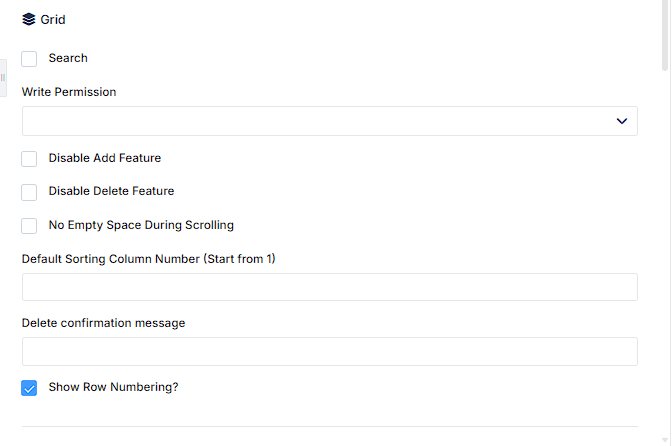Uncheck the Show Row Numbering checkbox
Image resolution: width=672 pixels, height=446 pixels.
tap(29, 388)
